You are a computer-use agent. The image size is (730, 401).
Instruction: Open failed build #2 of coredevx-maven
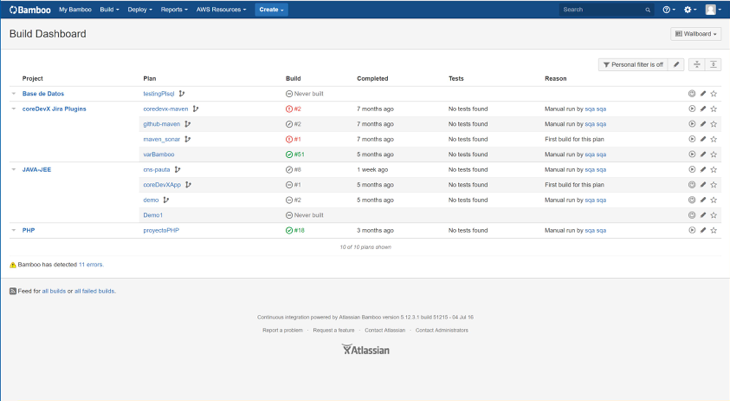pyautogui.click(x=293, y=109)
